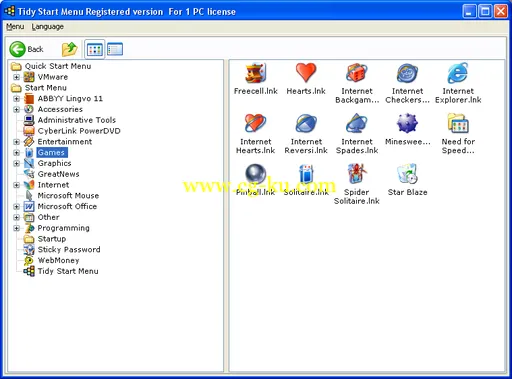The image size is (512, 379).
Task: Expand the Entertainment tree node
Action: tap(16, 142)
